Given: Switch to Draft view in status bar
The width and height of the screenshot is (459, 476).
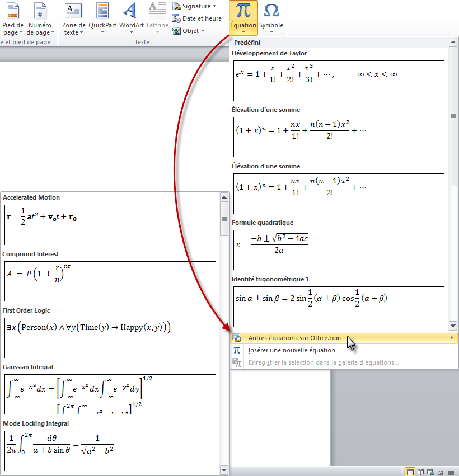Looking at the screenshot, I should 450,472.
